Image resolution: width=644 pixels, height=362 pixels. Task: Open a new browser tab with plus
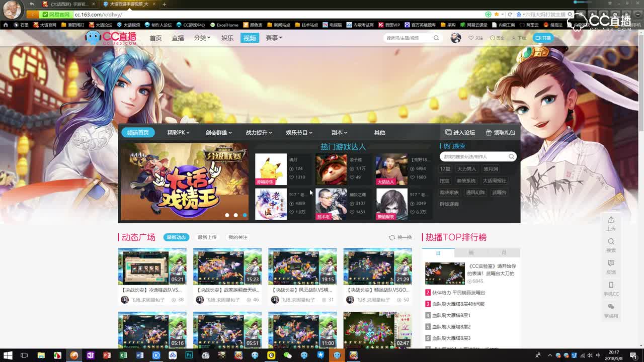click(164, 4)
